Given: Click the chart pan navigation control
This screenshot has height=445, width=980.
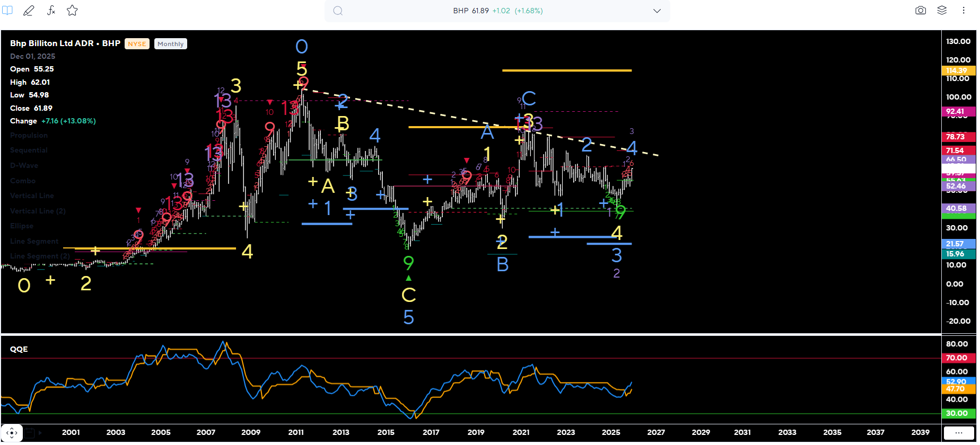Looking at the screenshot, I should [12, 433].
